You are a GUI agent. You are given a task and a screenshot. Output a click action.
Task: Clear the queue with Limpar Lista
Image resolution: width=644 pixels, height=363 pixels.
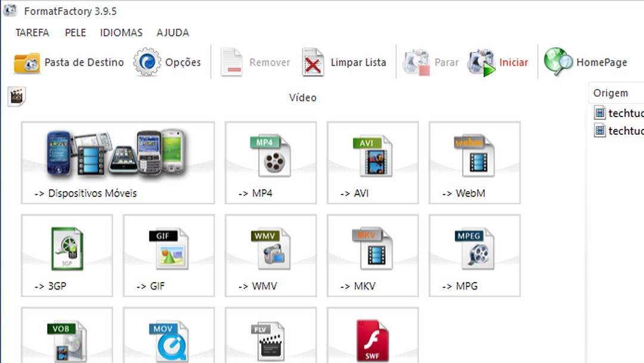[343, 61]
